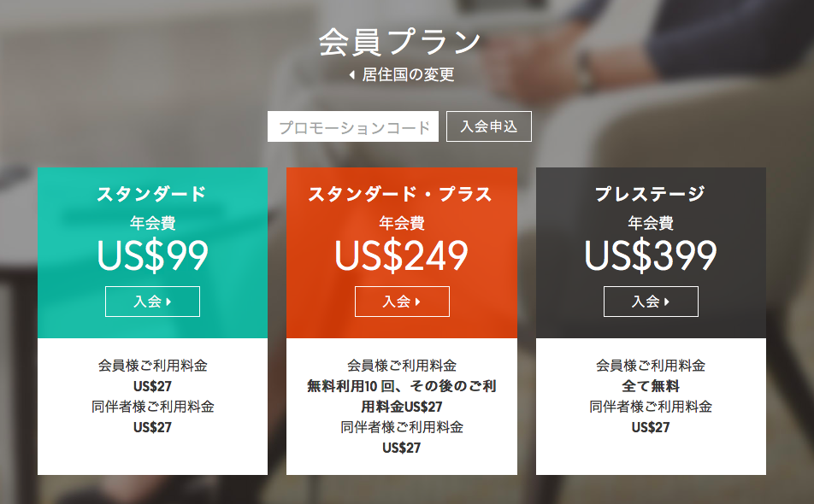The height and width of the screenshot is (504, 814).
Task: Click the 入会申込 button
Action: click(x=489, y=126)
